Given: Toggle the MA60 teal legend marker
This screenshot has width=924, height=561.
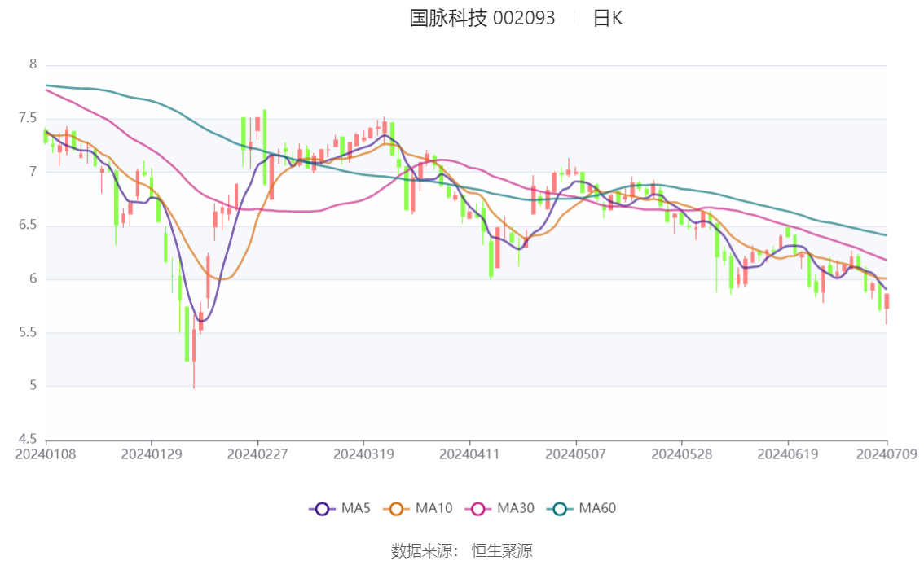Looking at the screenshot, I should [560, 509].
